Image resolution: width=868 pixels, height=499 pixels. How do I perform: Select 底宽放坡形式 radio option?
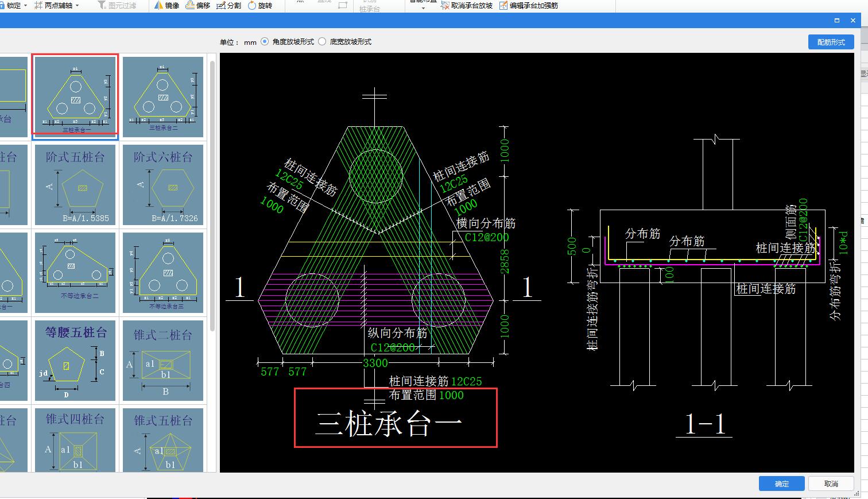coord(322,41)
